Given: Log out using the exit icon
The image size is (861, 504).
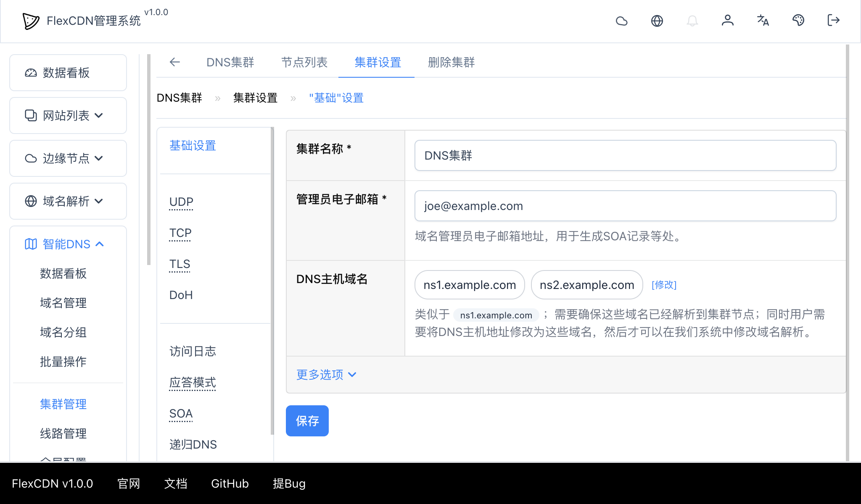Looking at the screenshot, I should point(833,21).
